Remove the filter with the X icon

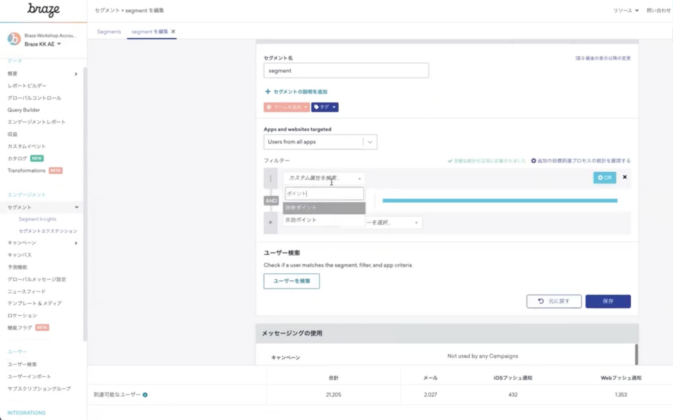(625, 177)
